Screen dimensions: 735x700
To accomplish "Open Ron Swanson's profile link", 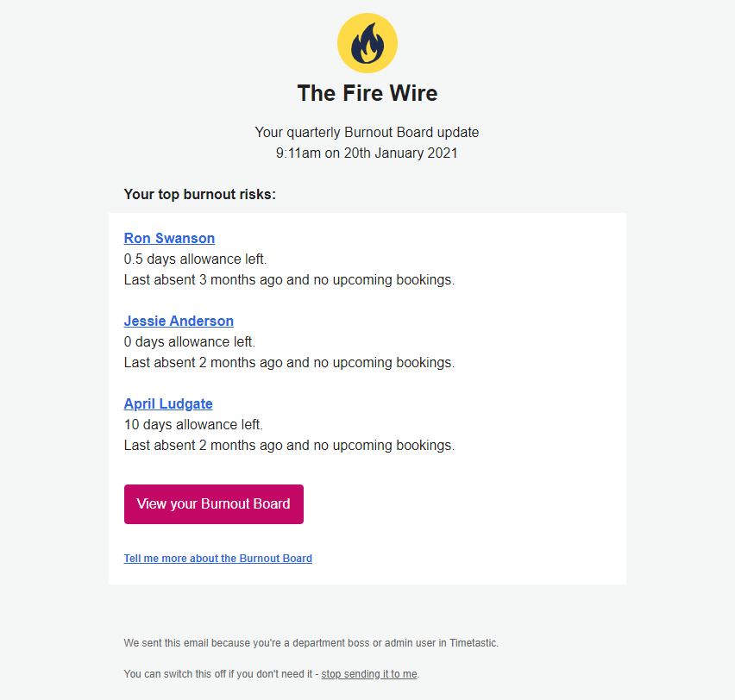I will pos(169,239).
